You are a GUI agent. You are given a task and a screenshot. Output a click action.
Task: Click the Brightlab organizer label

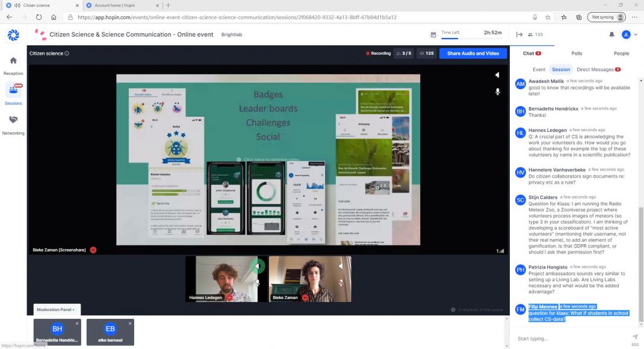(x=232, y=34)
